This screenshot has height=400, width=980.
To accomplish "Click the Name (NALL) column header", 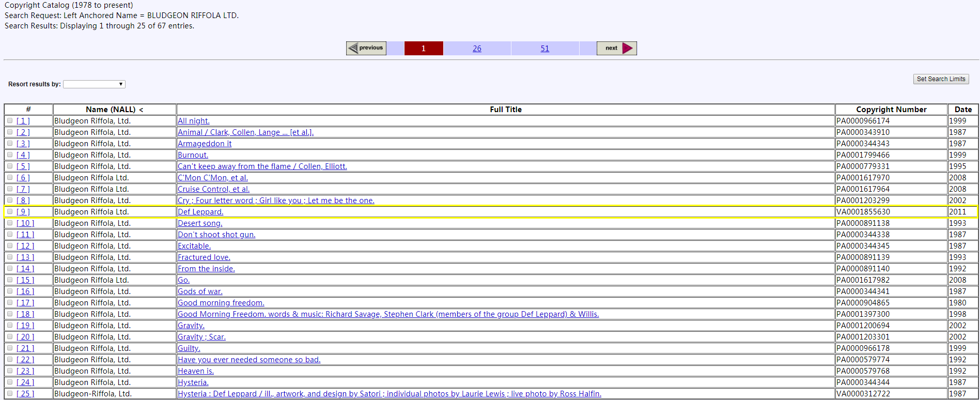I will coord(115,110).
